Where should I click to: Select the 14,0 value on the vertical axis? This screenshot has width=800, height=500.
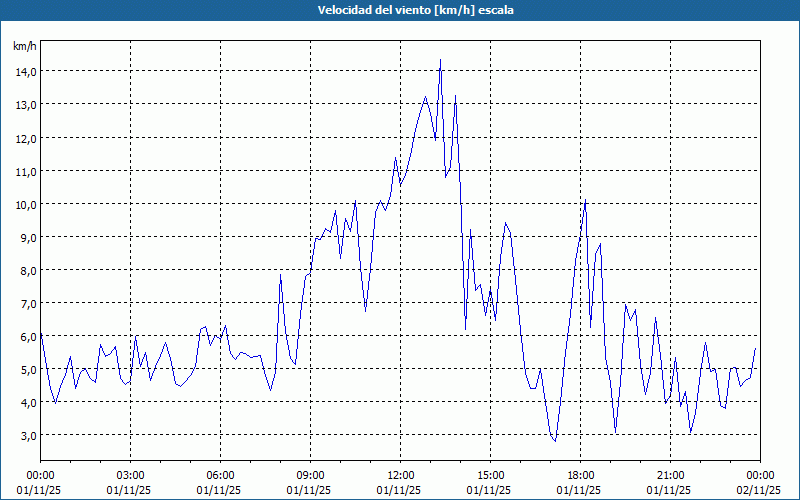pyautogui.click(x=25, y=71)
